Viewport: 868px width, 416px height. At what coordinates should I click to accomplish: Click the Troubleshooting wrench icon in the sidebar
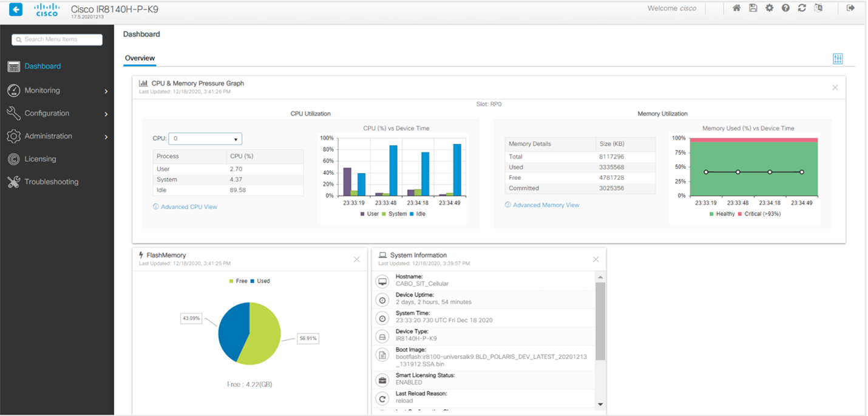pyautogui.click(x=13, y=182)
